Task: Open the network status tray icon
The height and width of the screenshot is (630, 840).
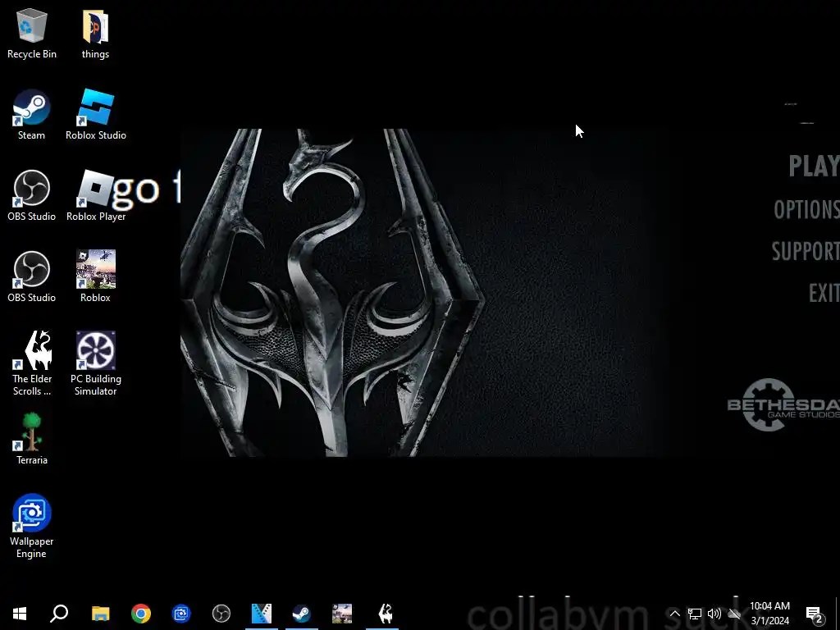Action: (694, 614)
